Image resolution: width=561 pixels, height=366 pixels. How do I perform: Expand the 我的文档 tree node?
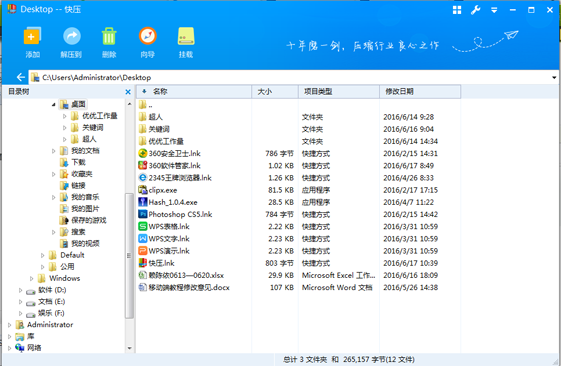[53, 151]
